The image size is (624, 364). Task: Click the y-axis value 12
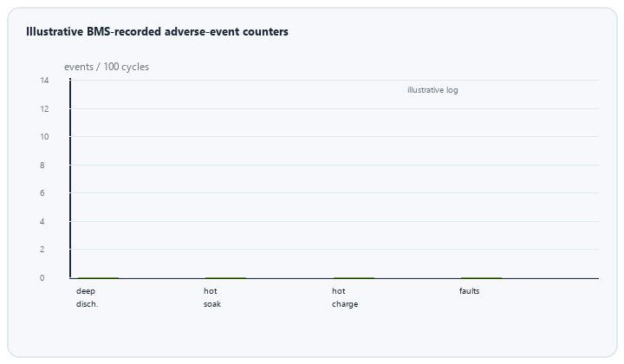[x=44, y=108]
